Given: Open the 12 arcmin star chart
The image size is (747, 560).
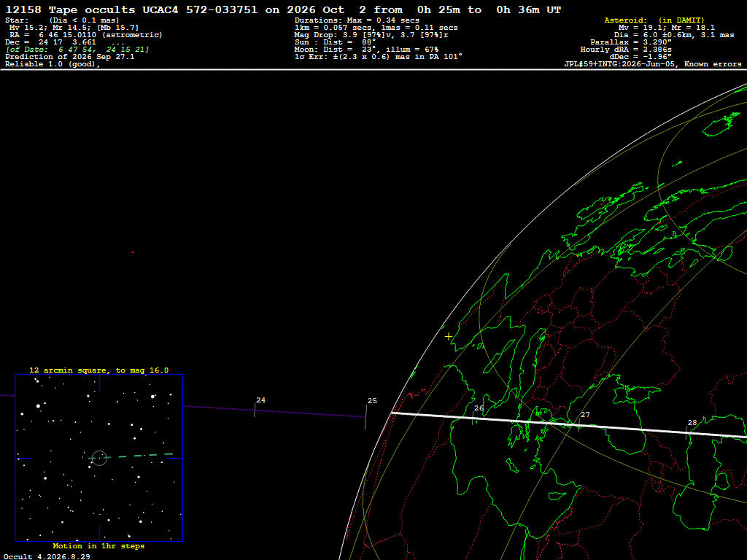Looking at the screenshot, I should click(99, 458).
